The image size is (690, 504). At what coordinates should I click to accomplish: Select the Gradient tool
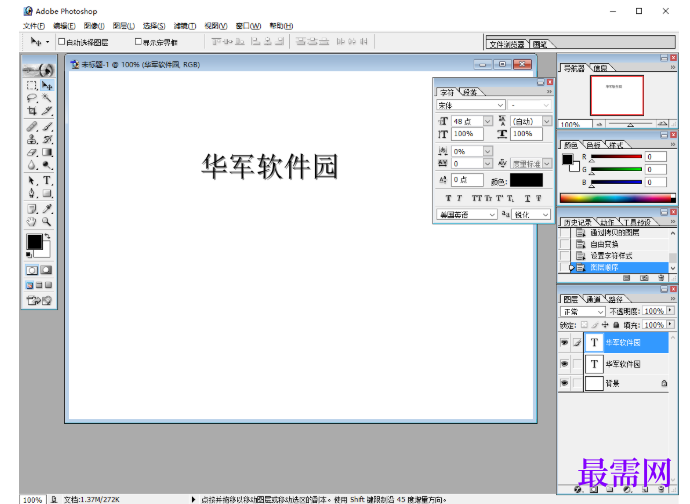click(x=47, y=152)
